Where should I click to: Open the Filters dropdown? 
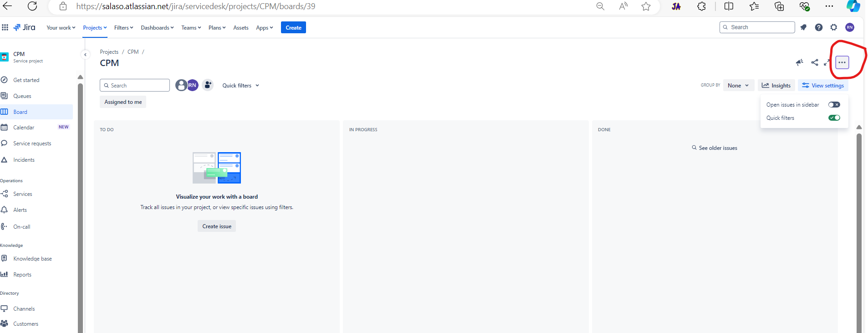click(x=124, y=28)
